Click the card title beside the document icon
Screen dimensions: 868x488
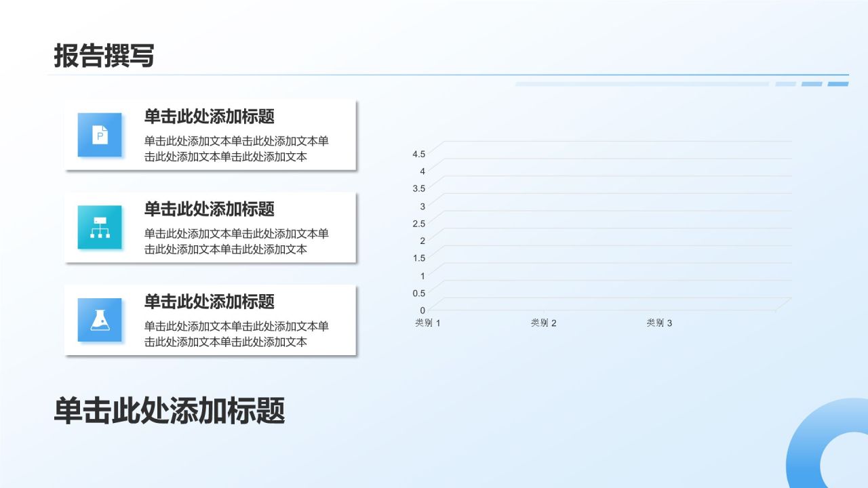pos(210,116)
